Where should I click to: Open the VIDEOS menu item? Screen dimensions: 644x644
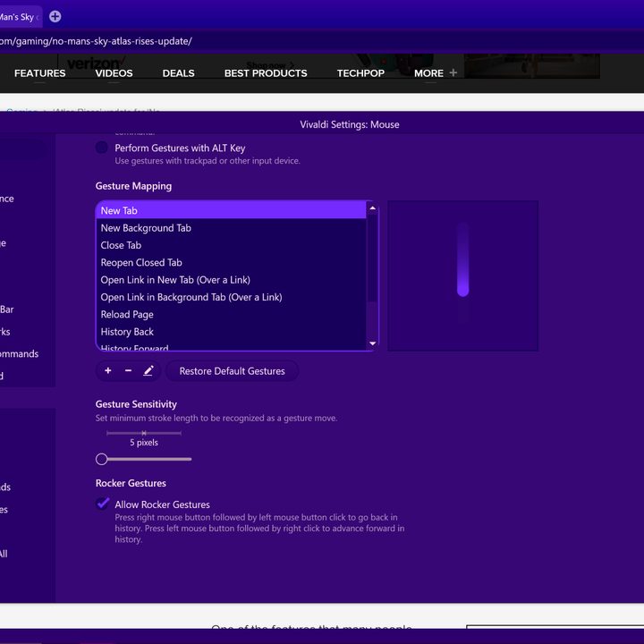tap(114, 73)
